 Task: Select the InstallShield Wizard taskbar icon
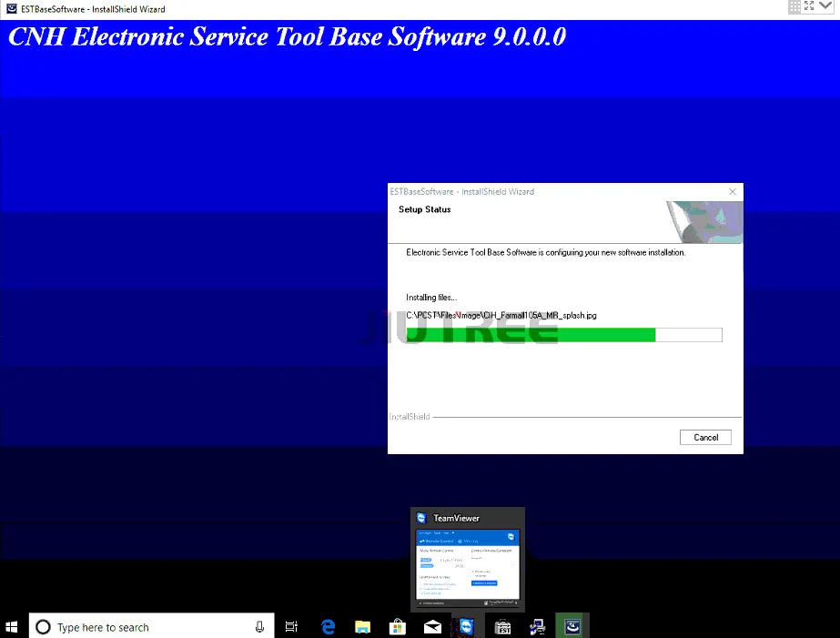[x=572, y=626]
